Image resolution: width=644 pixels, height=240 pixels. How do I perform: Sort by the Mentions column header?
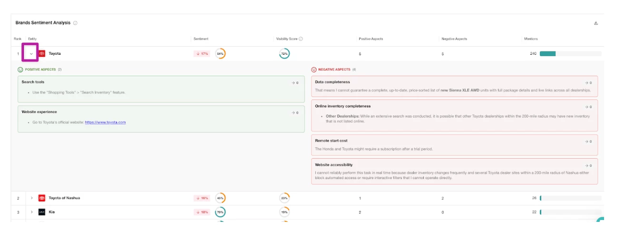click(531, 39)
